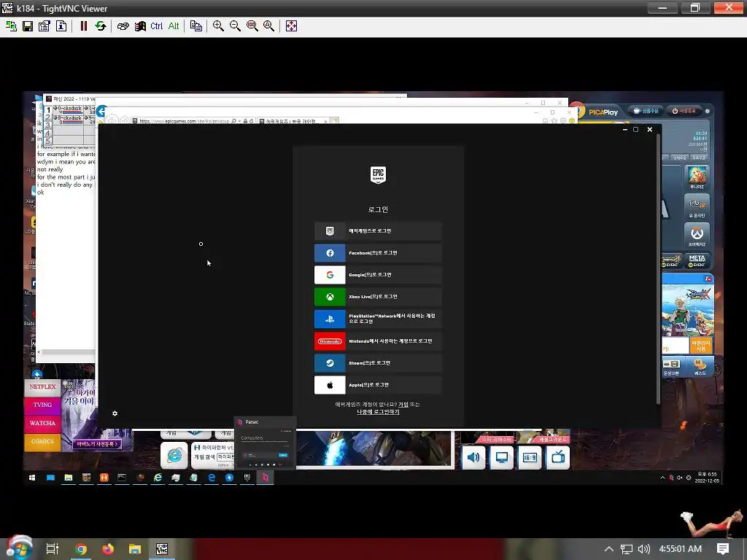Launch Overwatch from PICAPlay game list

coord(697,236)
